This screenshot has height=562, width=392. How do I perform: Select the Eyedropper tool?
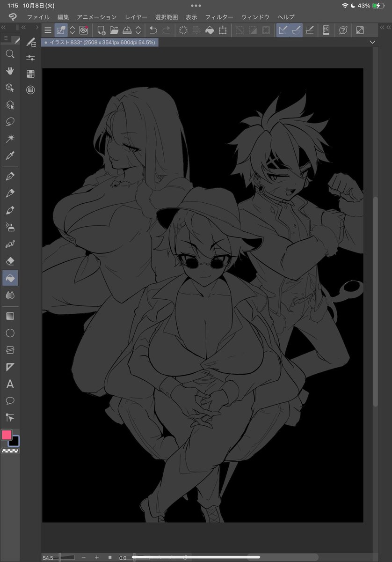pyautogui.click(x=10, y=155)
